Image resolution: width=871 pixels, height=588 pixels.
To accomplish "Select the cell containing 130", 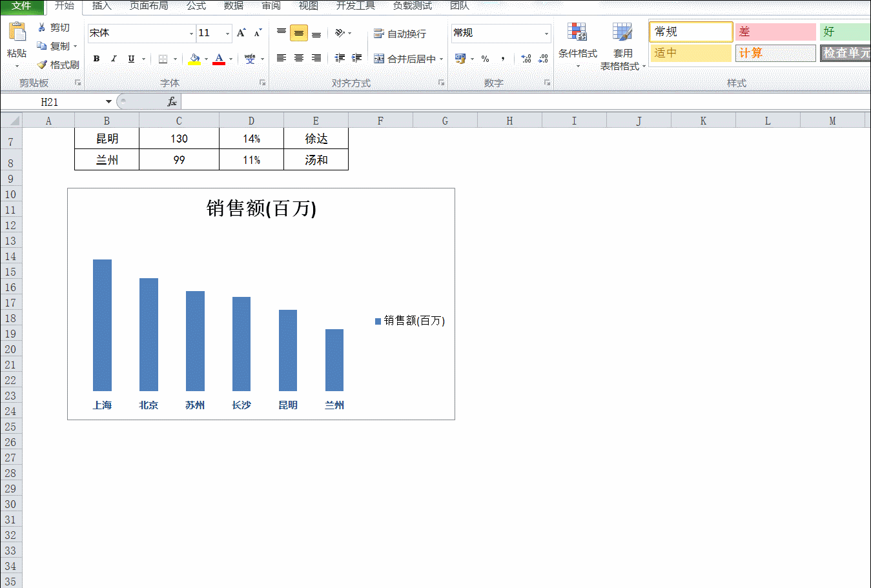I will point(179,139).
